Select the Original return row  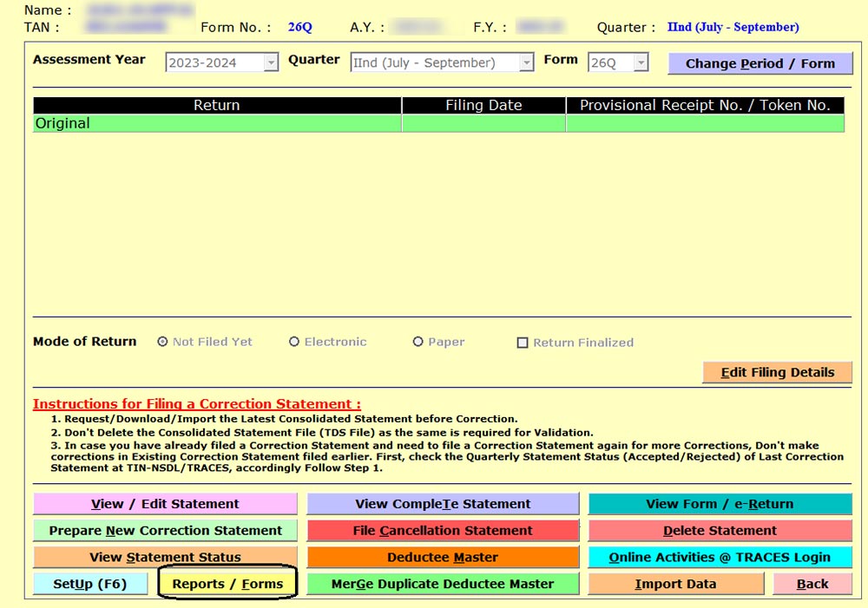point(217,123)
